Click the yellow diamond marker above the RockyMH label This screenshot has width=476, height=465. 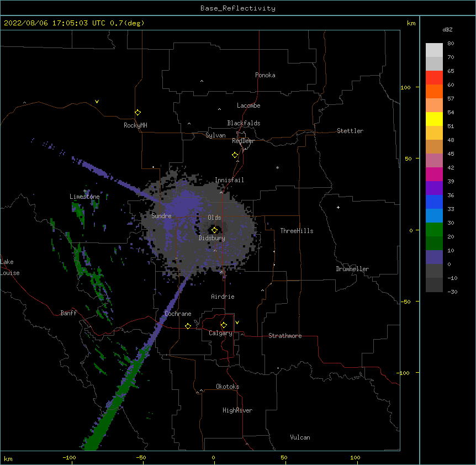coord(138,113)
